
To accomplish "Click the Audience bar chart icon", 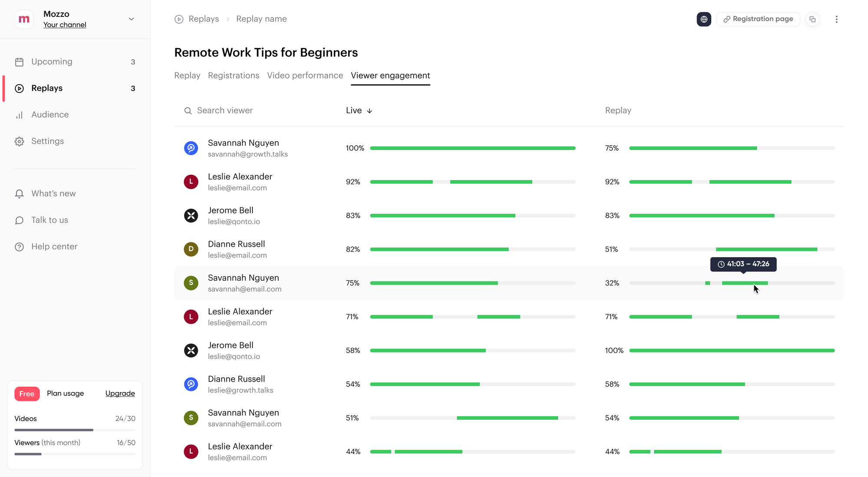I will 19,115.
